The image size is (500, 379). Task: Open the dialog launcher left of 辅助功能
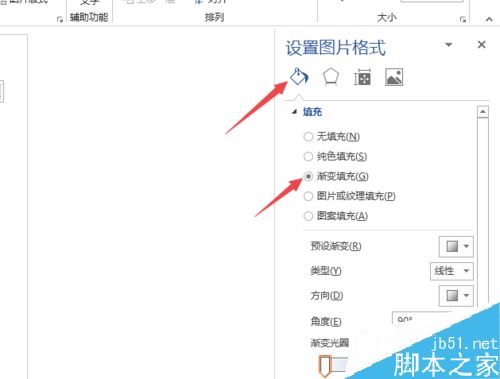point(60,19)
